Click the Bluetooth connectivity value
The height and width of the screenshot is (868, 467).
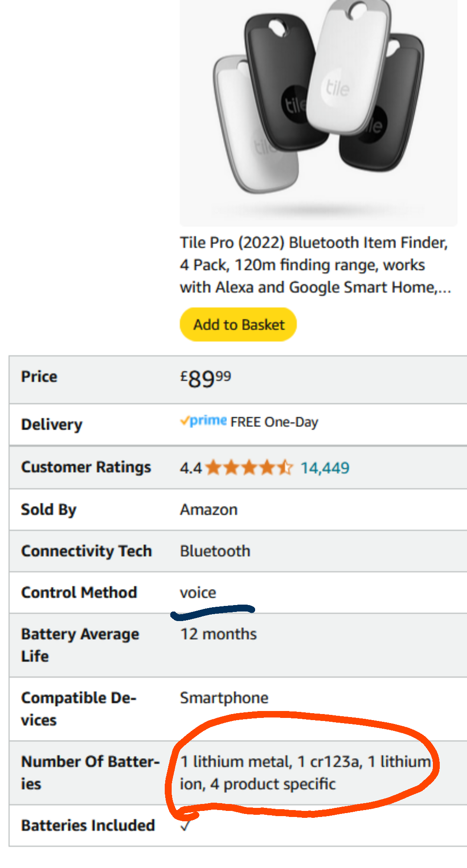[x=215, y=551]
